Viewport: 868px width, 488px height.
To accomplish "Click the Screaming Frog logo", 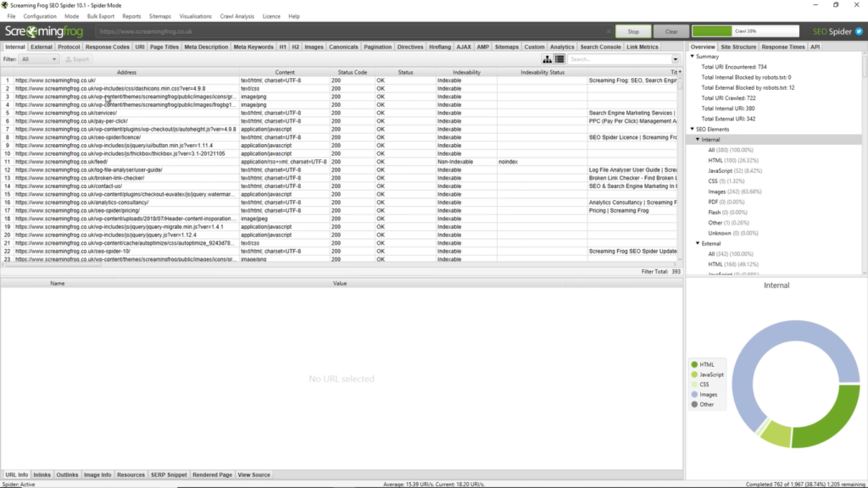I will coord(44,31).
